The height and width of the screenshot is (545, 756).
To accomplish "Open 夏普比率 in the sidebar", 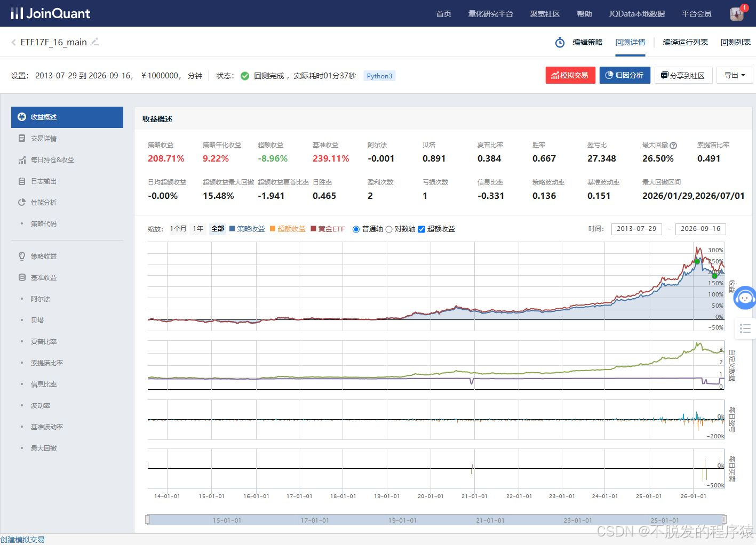I will 44,341.
